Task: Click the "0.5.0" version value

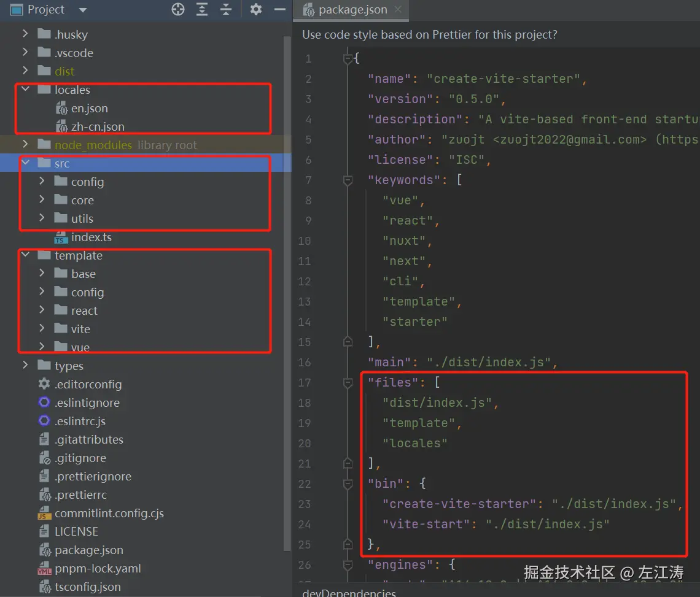Action: point(473,99)
